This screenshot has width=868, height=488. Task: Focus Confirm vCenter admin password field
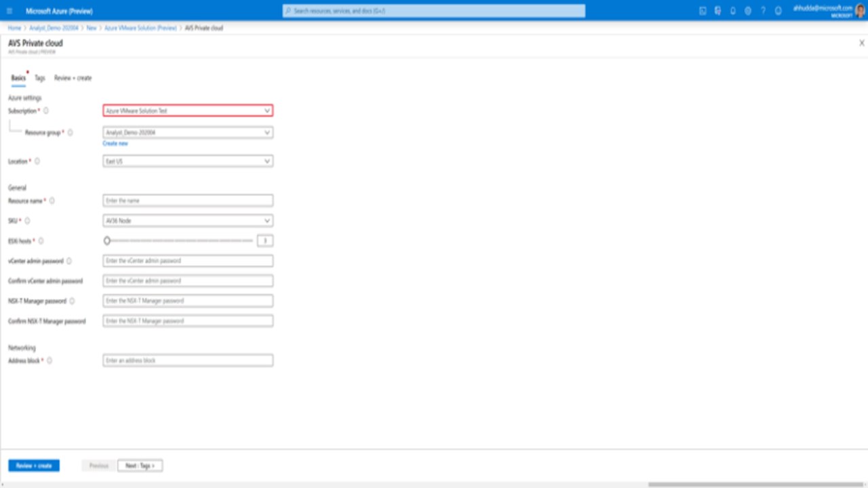click(x=188, y=281)
